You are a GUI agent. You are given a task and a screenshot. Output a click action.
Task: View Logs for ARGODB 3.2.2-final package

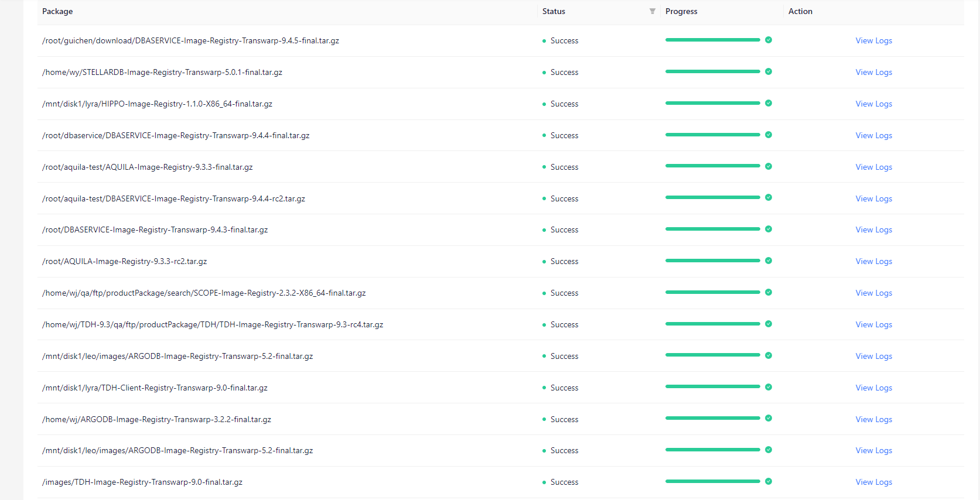click(x=874, y=419)
